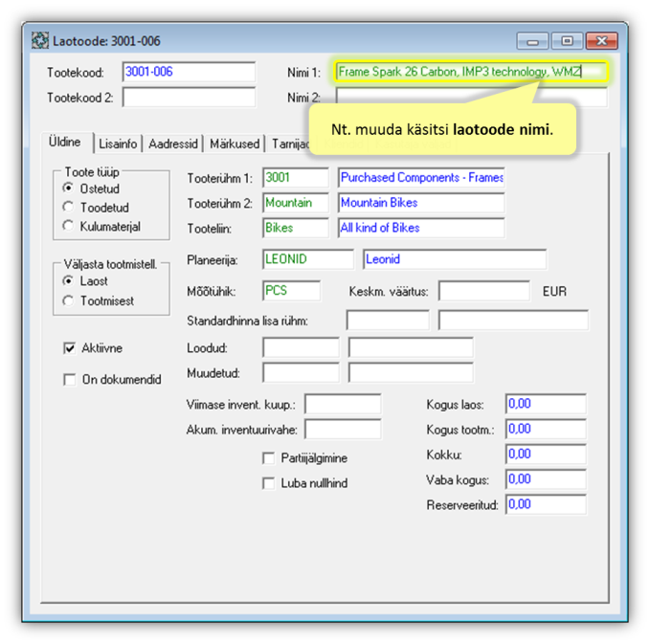Toggle the Aktiivne checkbox
The image size is (650, 644).
pos(70,348)
